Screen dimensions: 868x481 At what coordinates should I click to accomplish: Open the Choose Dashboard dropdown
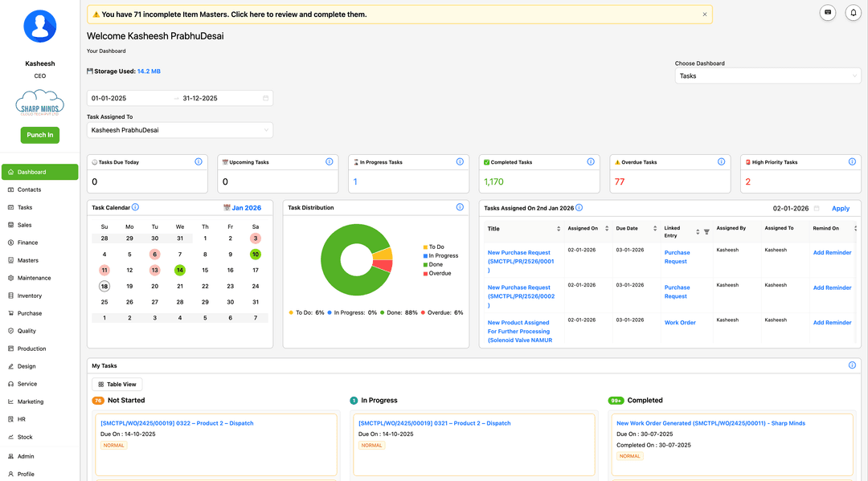coord(767,75)
